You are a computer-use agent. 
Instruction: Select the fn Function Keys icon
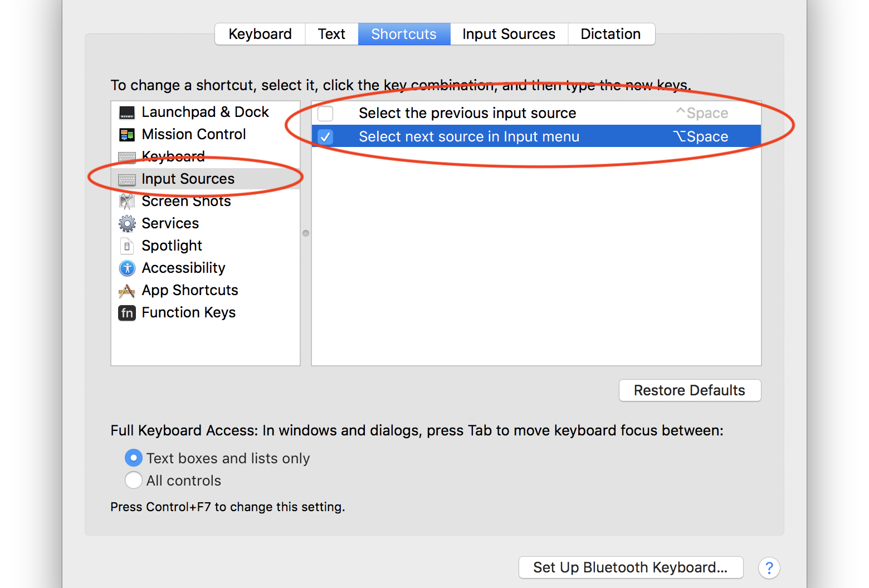pyautogui.click(x=127, y=313)
